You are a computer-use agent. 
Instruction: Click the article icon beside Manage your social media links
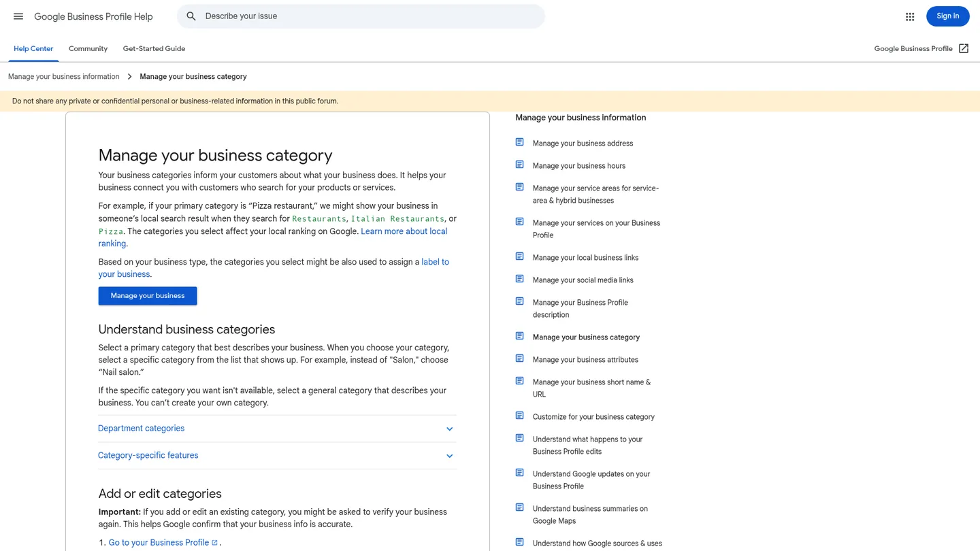point(519,279)
